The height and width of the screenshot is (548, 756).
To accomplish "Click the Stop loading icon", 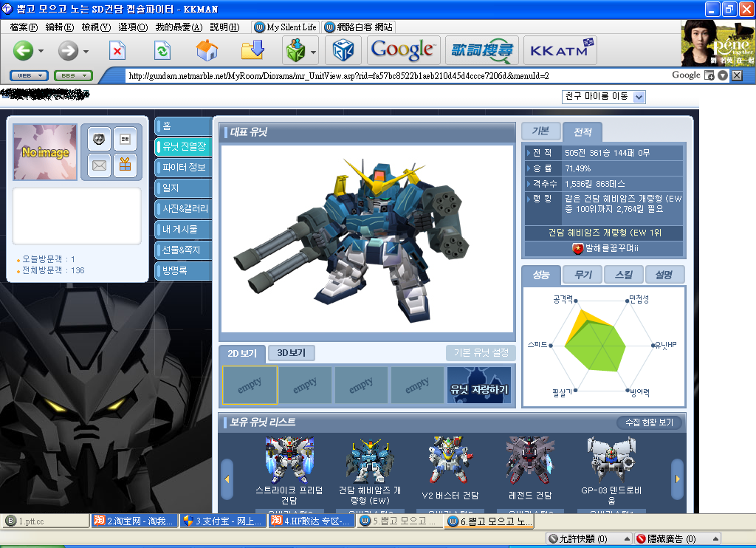I will click(117, 51).
